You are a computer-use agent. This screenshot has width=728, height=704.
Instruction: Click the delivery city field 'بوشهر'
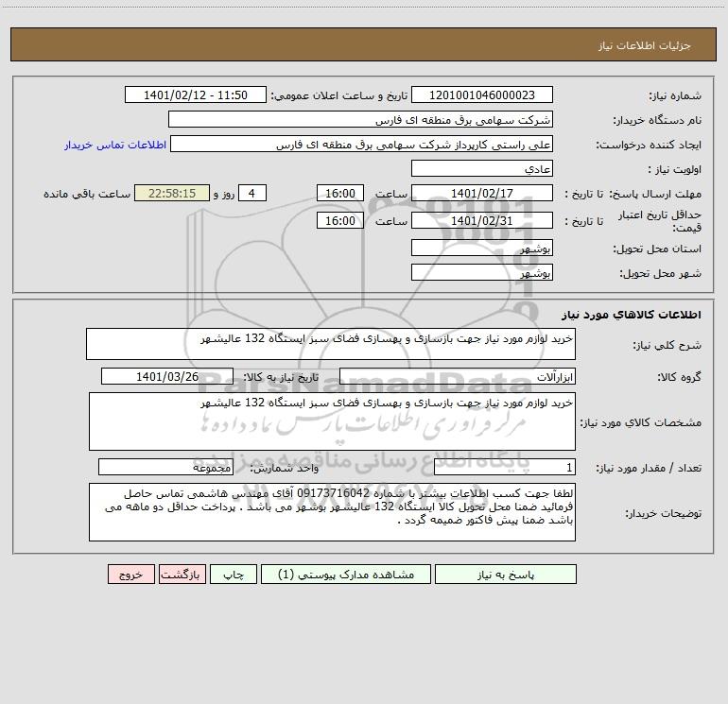482,272
